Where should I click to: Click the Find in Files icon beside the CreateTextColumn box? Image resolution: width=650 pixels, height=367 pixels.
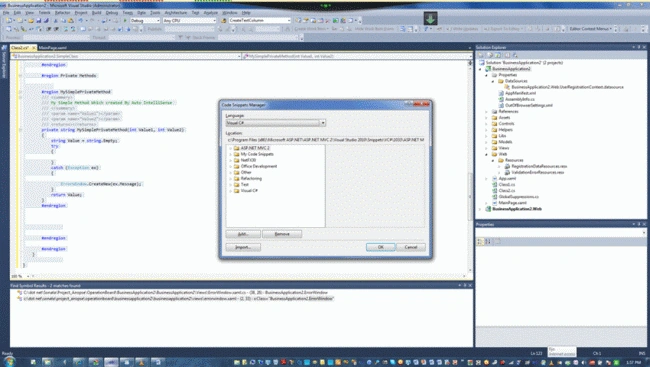(223, 20)
